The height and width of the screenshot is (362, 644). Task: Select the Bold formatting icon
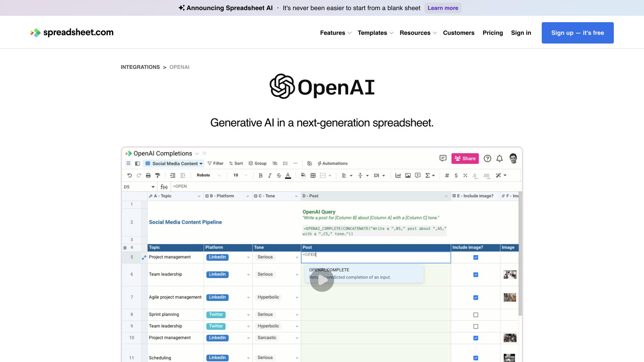260,175
